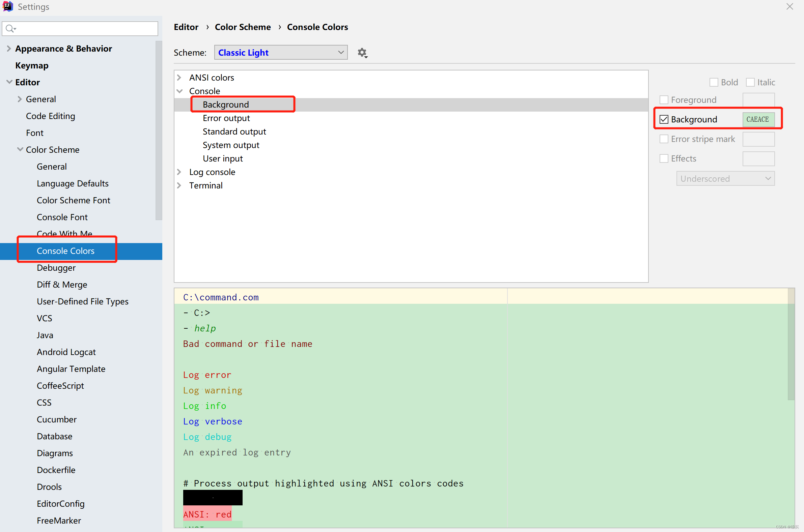
Task: Select Error output in Console list
Action: tap(226, 118)
